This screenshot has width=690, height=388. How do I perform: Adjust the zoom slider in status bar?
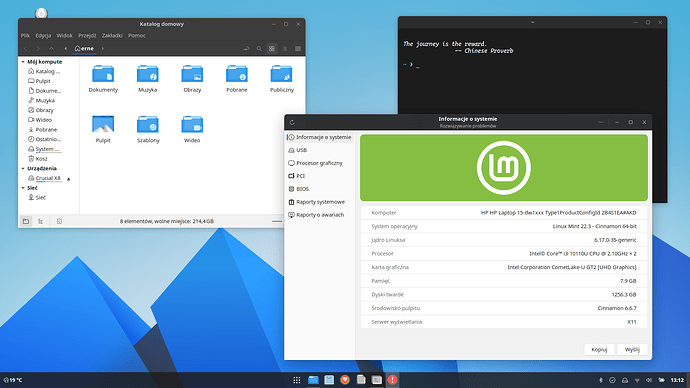tap(278, 221)
